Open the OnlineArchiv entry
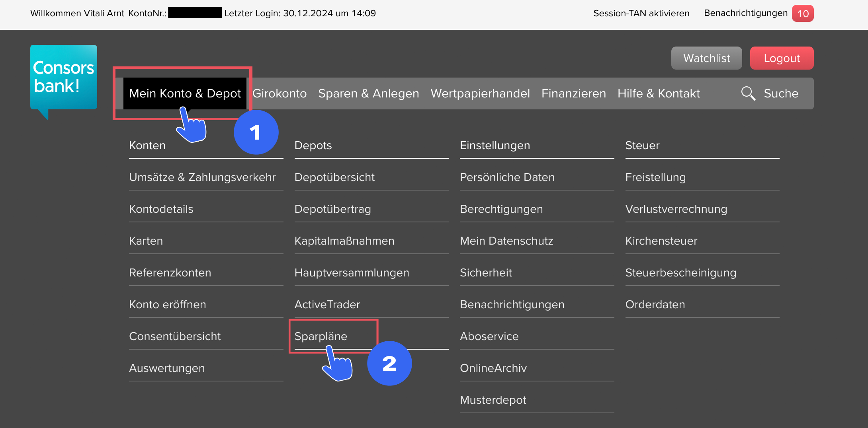Image resolution: width=868 pixels, height=428 pixels. (x=493, y=368)
